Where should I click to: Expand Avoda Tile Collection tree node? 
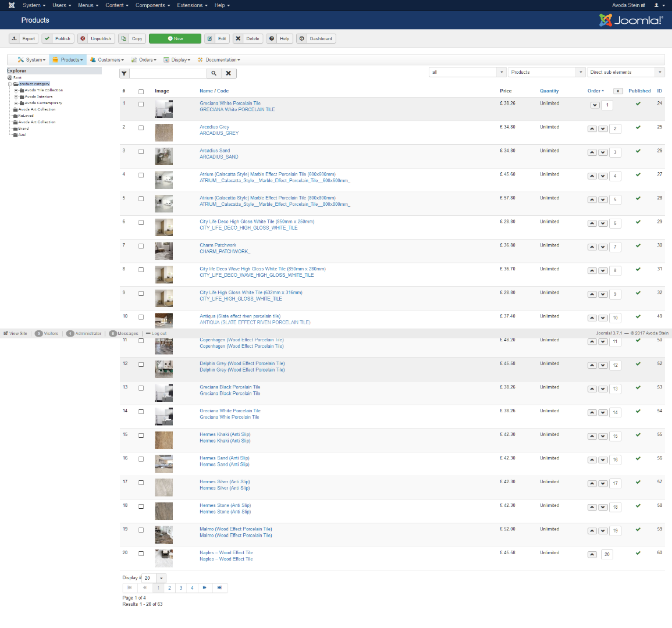click(16, 90)
